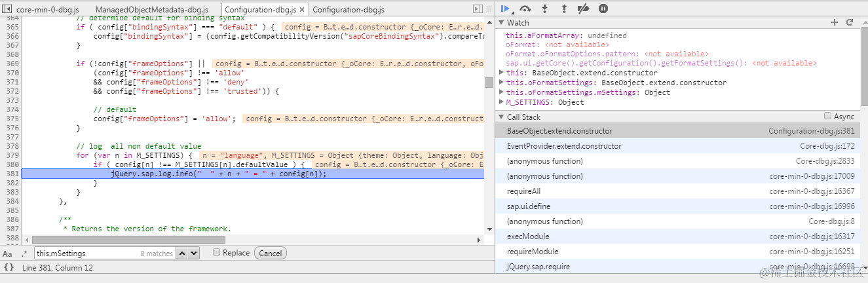Select jQuery.sap.require call frame

coord(677,267)
